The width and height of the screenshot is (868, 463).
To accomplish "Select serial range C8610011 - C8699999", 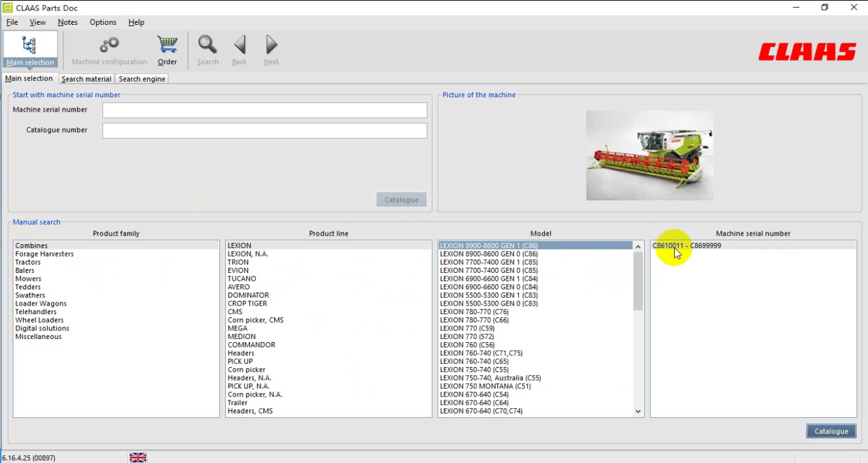I will tap(753, 246).
